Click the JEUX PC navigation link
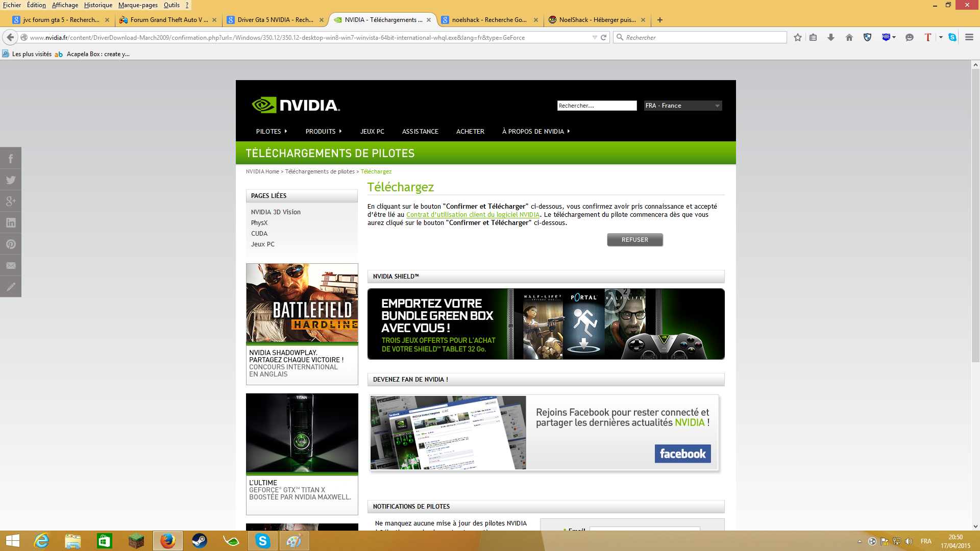The image size is (980, 551). [372, 131]
